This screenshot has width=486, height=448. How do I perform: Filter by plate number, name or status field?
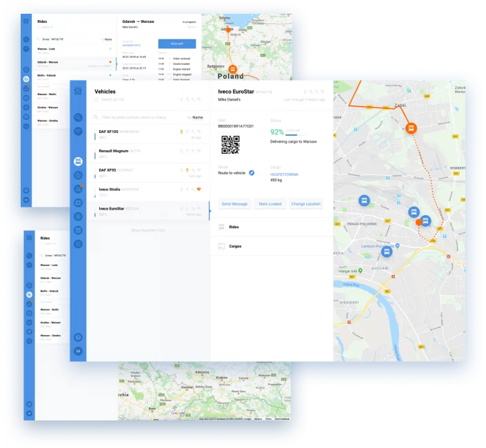(x=134, y=117)
